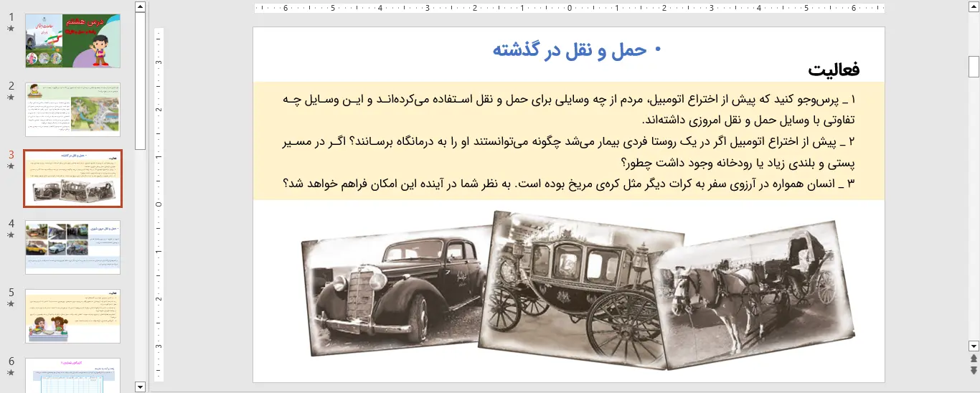980x393 pixels.
Task: Go to next slide with double-down arrow
Action: [x=974, y=370]
